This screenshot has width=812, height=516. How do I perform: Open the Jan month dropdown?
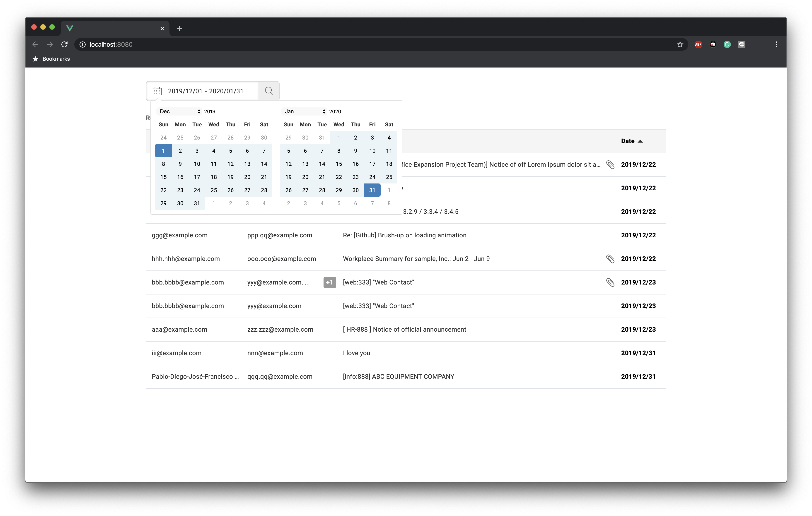point(304,112)
